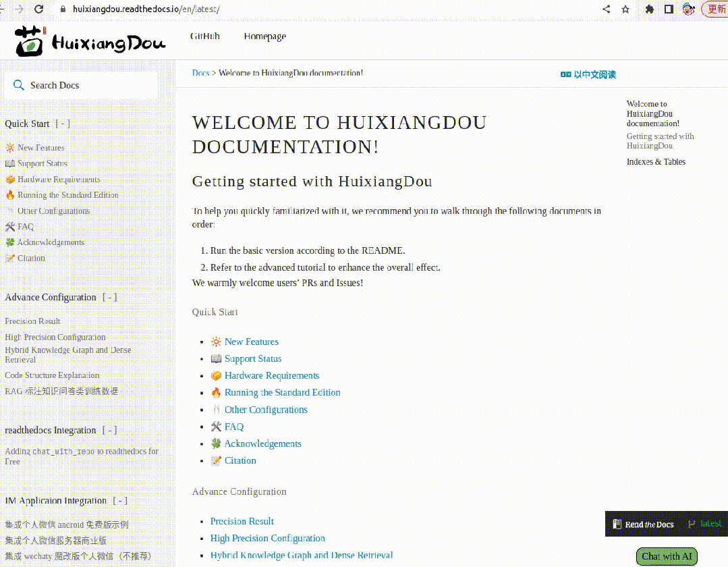The width and height of the screenshot is (728, 567).
Task: Click the search magnifier icon in sidebar
Action: click(x=19, y=85)
